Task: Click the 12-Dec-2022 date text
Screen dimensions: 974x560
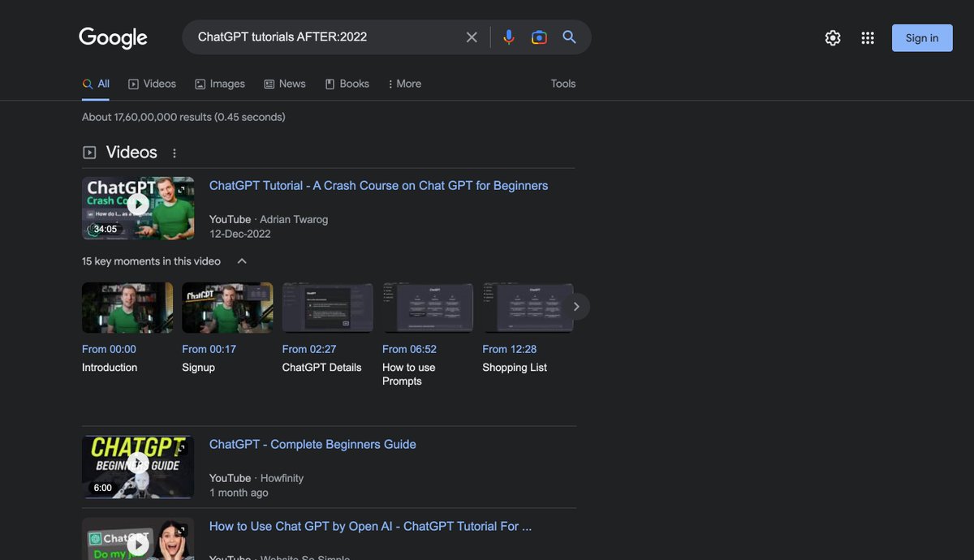Action: point(240,234)
